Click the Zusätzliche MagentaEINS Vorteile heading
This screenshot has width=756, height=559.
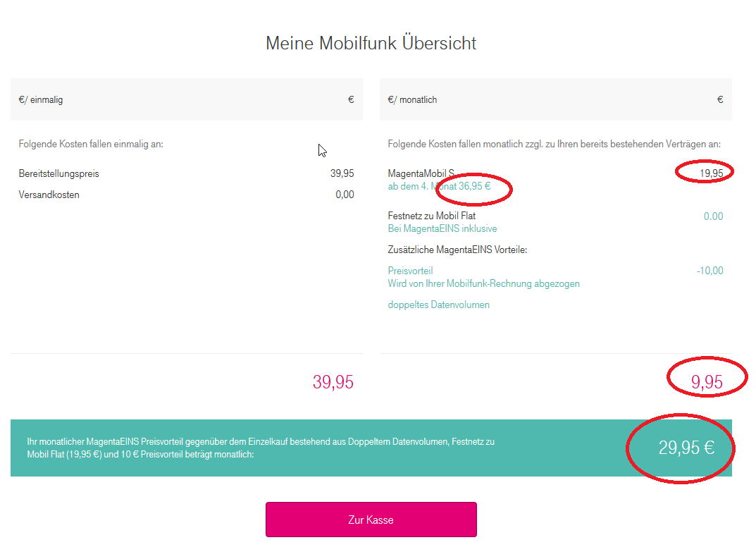457,250
